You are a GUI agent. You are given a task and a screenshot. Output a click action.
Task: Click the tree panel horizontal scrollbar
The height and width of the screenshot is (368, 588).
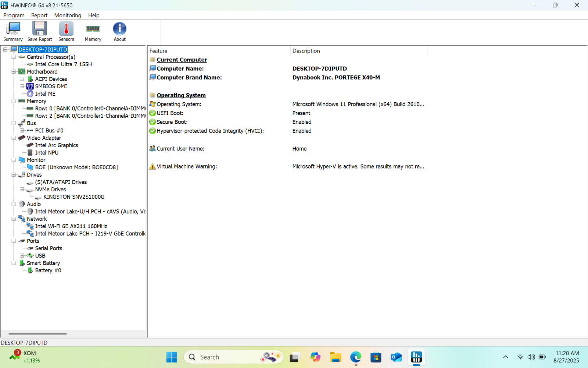[37, 334]
